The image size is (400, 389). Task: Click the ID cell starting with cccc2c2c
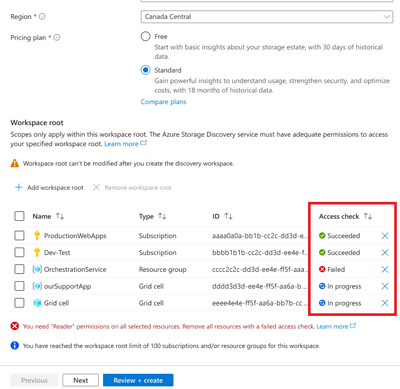[x=260, y=269]
